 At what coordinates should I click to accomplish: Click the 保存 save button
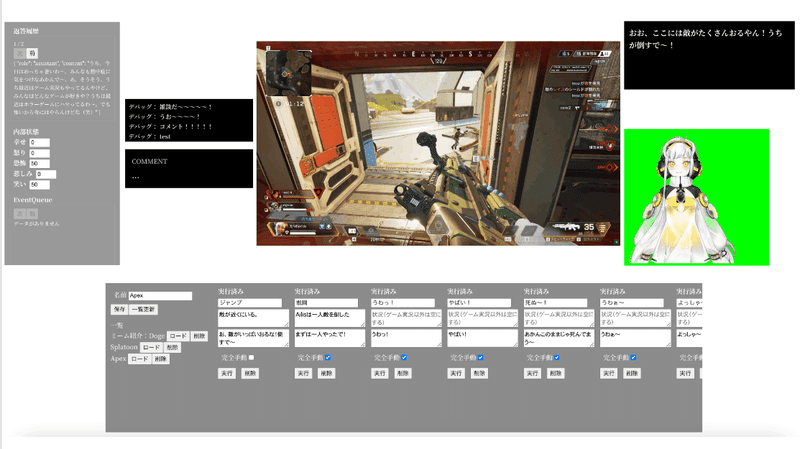pyautogui.click(x=119, y=309)
